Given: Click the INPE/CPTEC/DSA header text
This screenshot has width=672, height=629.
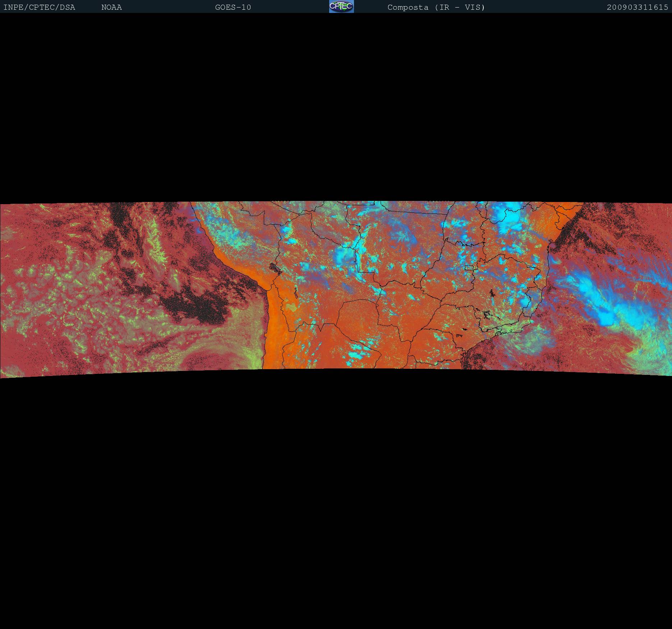Looking at the screenshot, I should (39, 7).
